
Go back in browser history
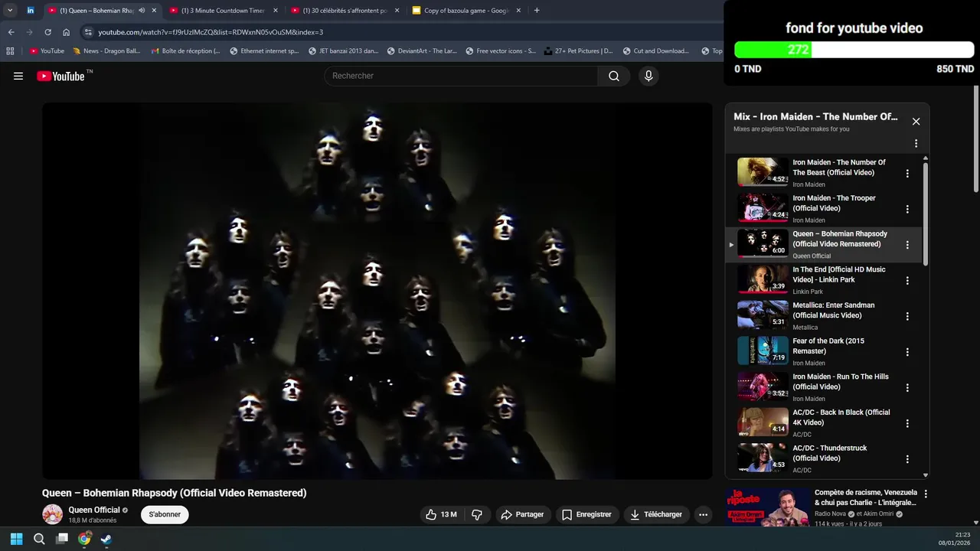coord(11,32)
